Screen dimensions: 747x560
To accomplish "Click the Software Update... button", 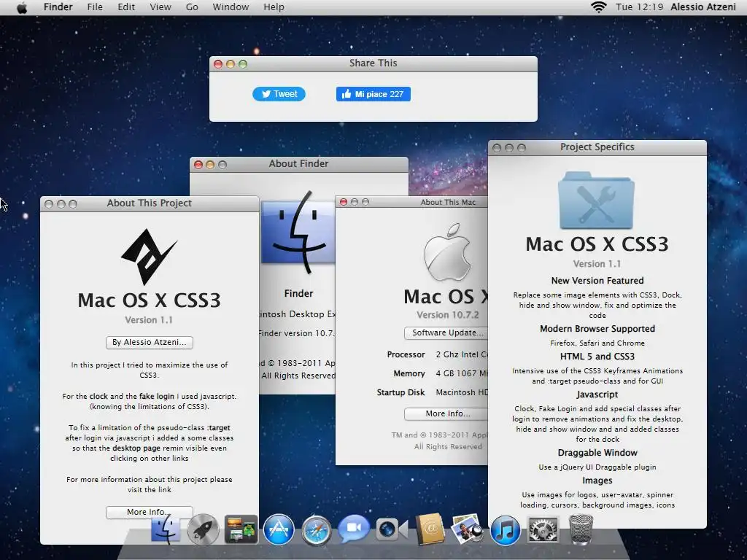I will (446, 332).
